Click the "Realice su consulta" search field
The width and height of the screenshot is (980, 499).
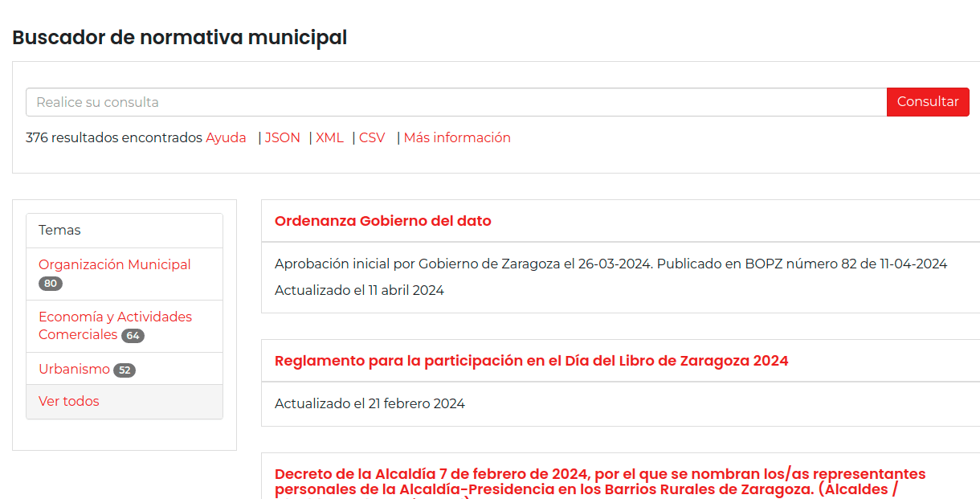tap(455, 102)
